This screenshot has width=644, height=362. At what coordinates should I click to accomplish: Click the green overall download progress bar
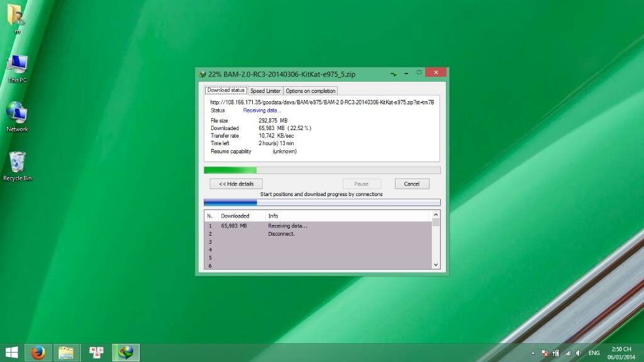coord(322,170)
